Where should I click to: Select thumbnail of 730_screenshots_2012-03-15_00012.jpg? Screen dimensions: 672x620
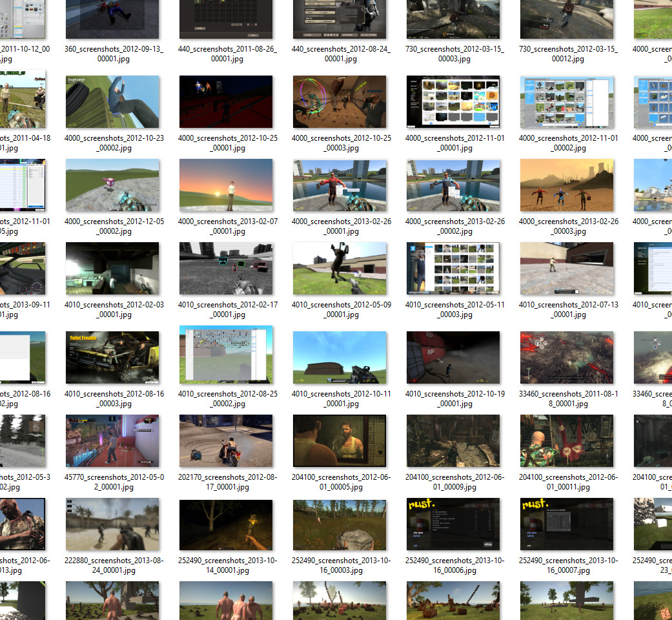(567, 19)
